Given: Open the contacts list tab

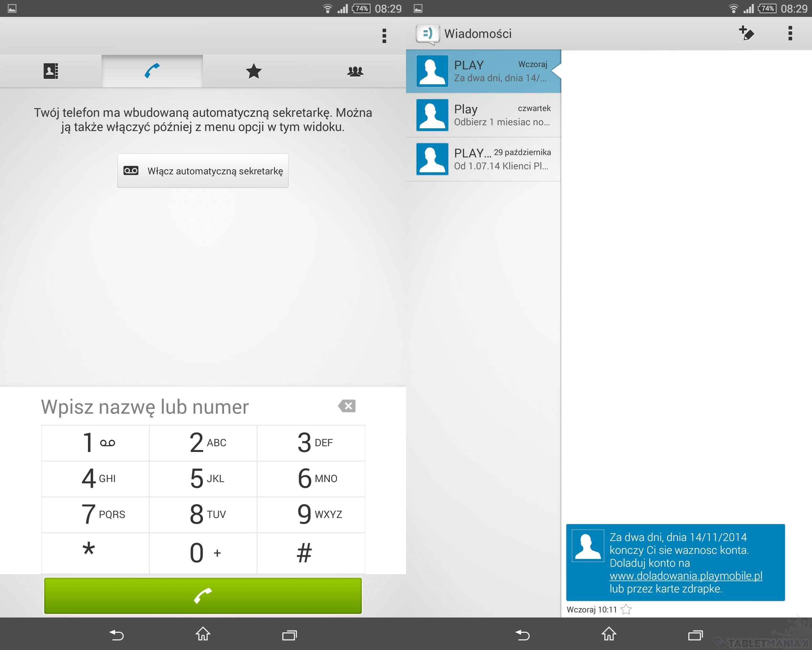Looking at the screenshot, I should [50, 71].
